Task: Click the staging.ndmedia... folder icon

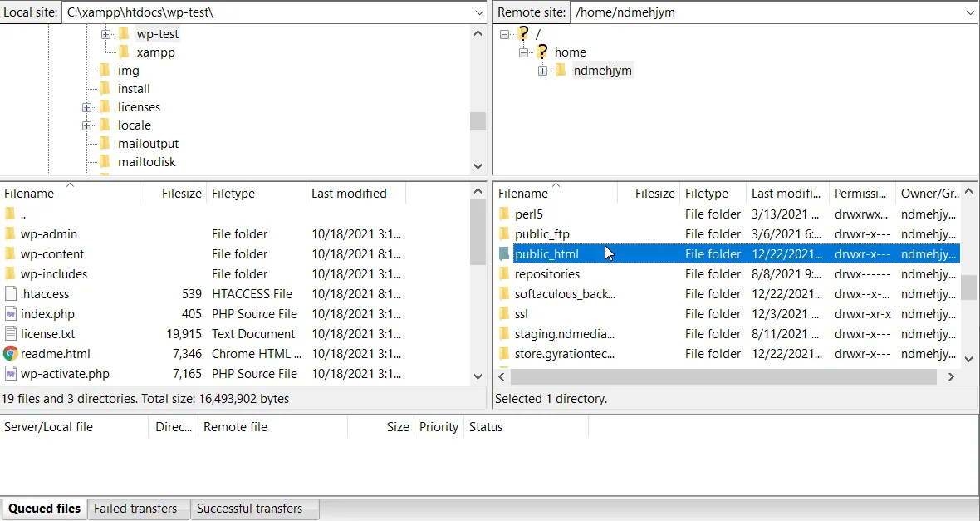Action: coord(504,334)
